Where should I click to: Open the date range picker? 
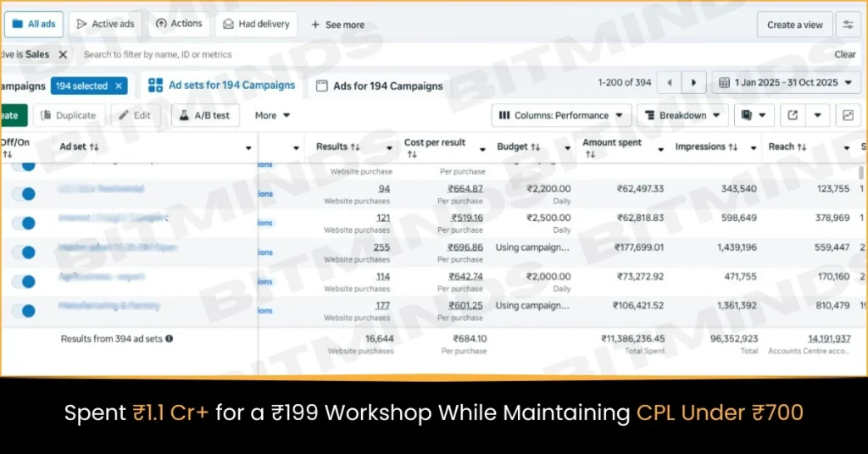pos(785,83)
